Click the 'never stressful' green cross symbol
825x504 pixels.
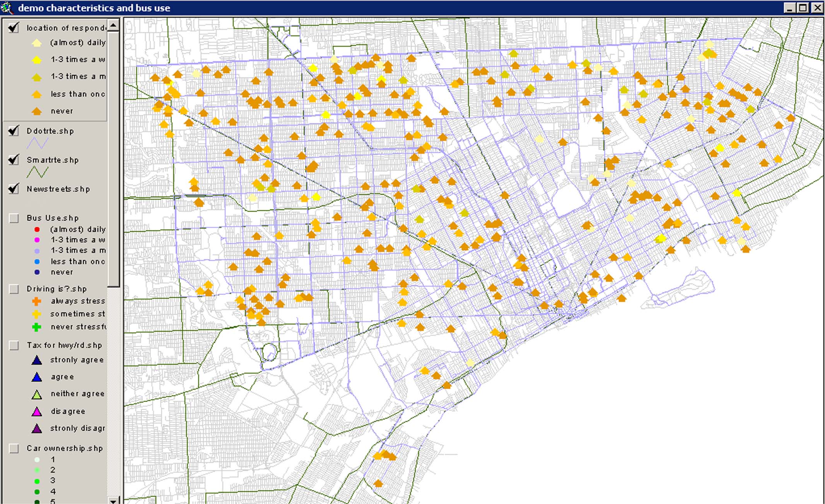point(36,327)
